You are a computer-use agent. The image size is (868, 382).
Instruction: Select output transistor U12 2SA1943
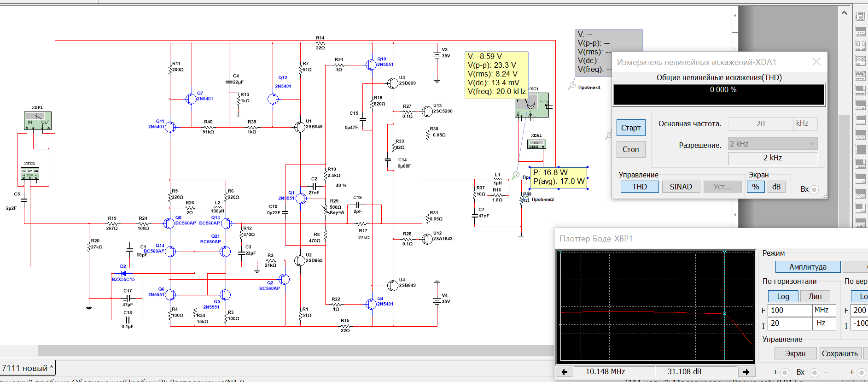[427, 239]
